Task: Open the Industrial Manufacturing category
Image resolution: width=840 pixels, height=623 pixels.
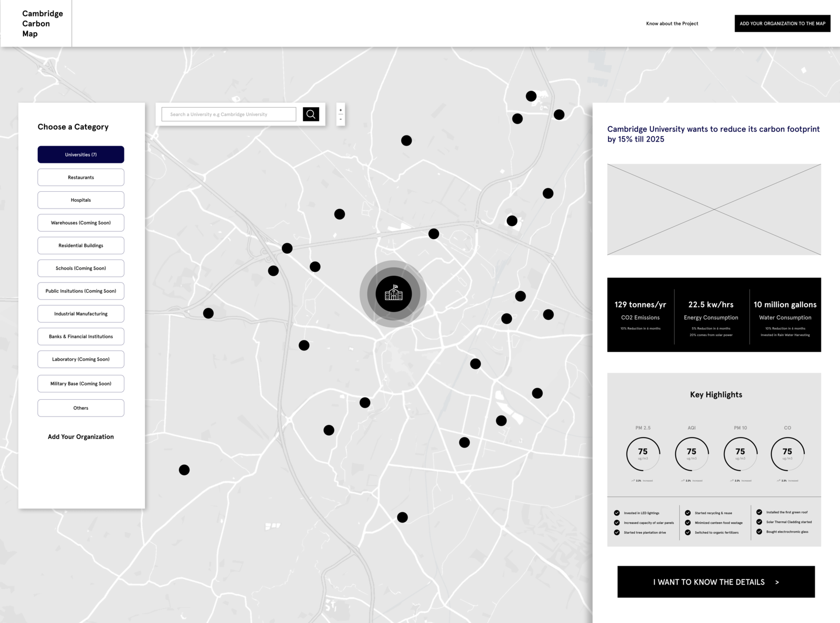Action: click(80, 314)
